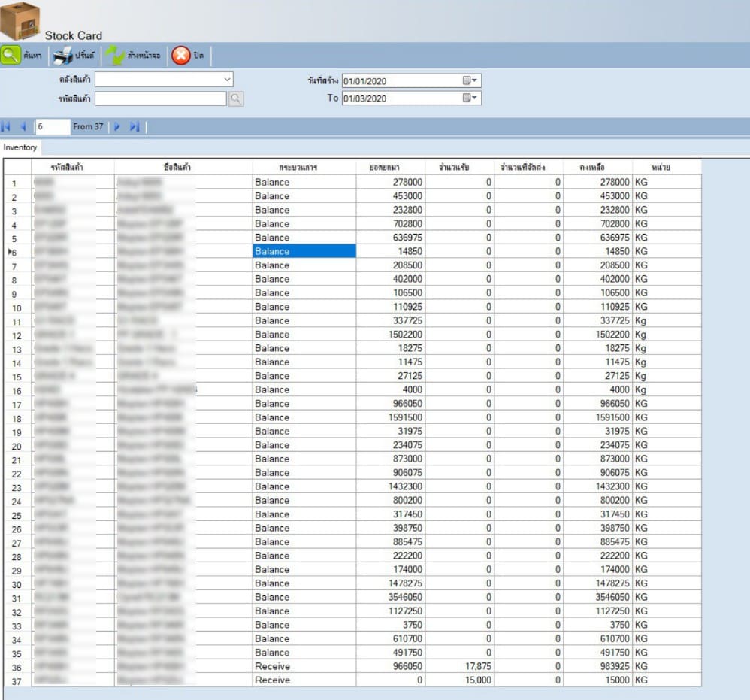Click the green search (ค้นหา) toolbar icon
The width and height of the screenshot is (750, 700).
[x=11, y=56]
